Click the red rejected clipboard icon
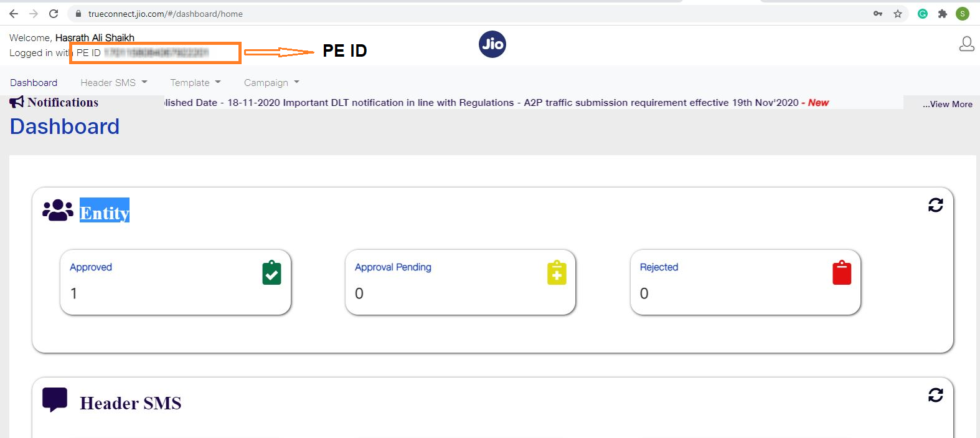Image resolution: width=980 pixels, height=438 pixels. point(842,273)
